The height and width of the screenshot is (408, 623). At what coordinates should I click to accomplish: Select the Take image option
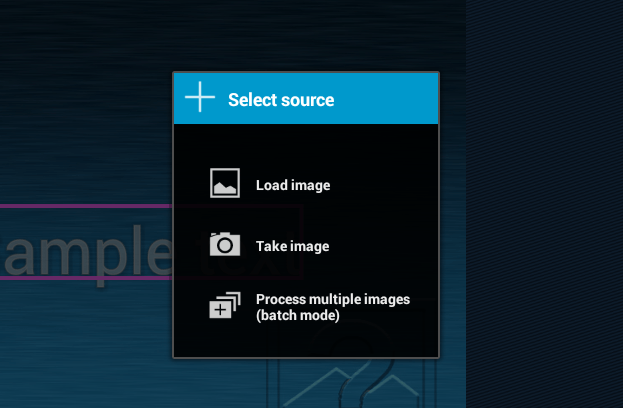coord(306,246)
